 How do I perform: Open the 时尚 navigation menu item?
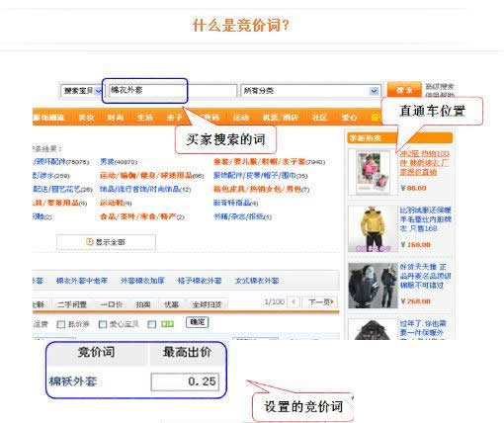(x=116, y=118)
